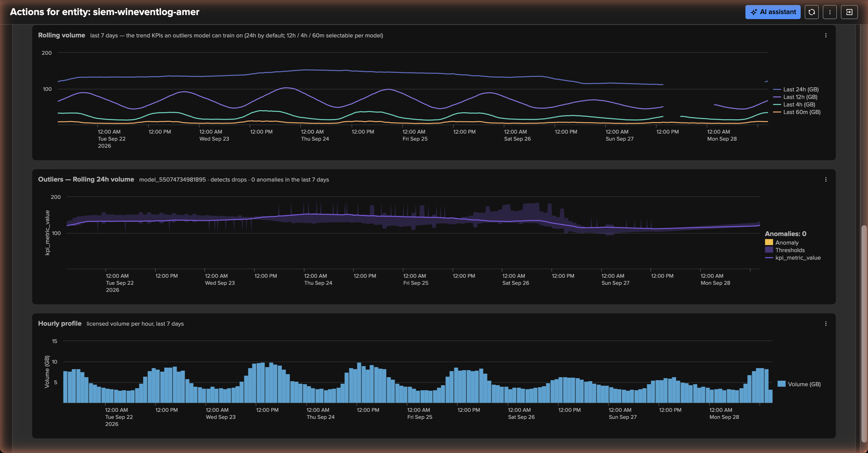Click the exit panel icon in header
Screen dimensions: 868x453
pyautogui.click(x=849, y=12)
